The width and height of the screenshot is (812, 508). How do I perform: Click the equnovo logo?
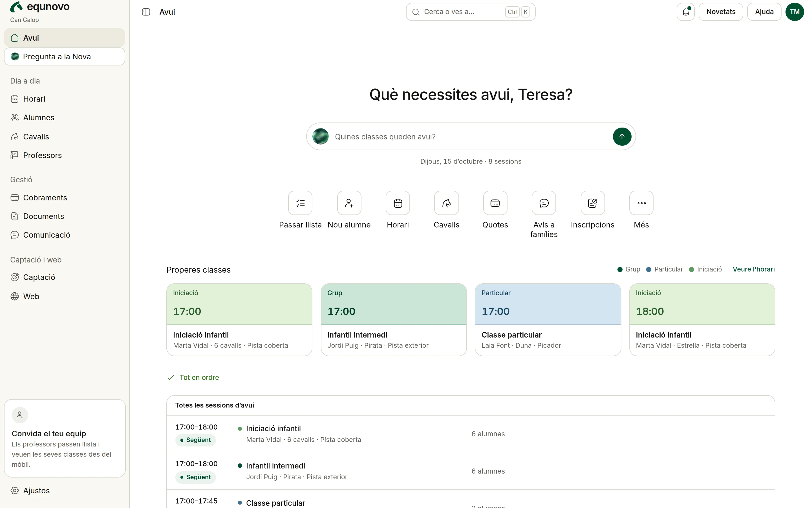tap(40, 7)
